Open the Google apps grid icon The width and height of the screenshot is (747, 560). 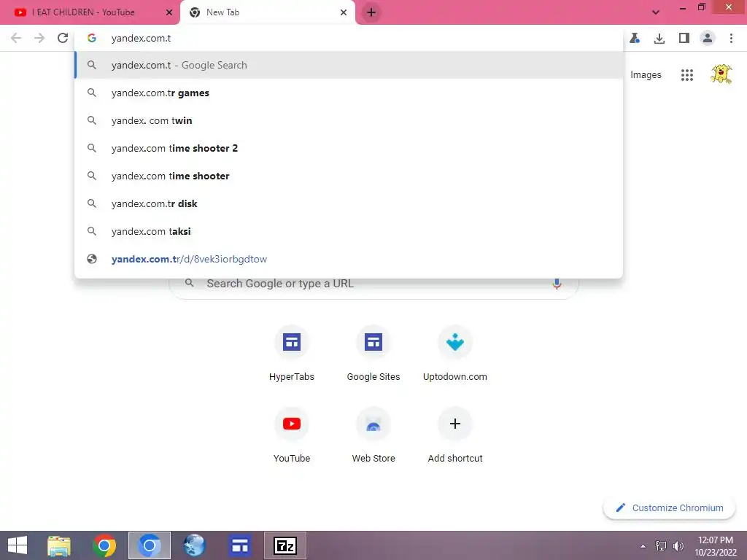coord(687,75)
